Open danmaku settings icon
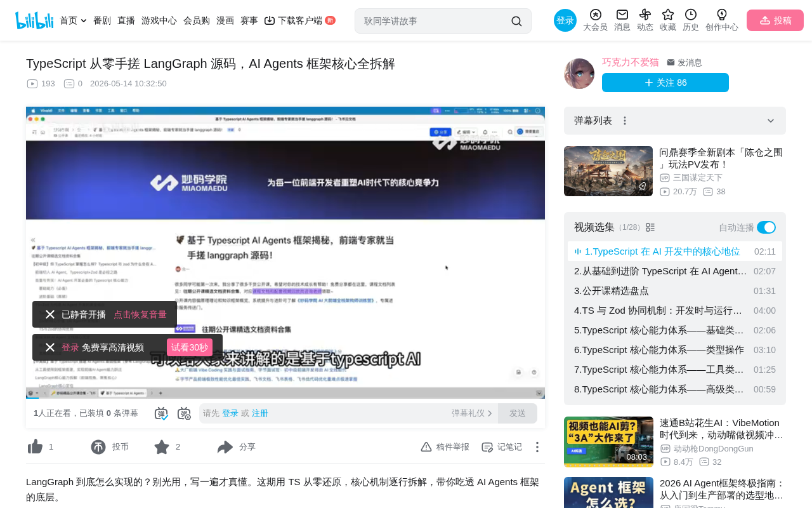Screen dimensions: 812x508 (x=184, y=413)
